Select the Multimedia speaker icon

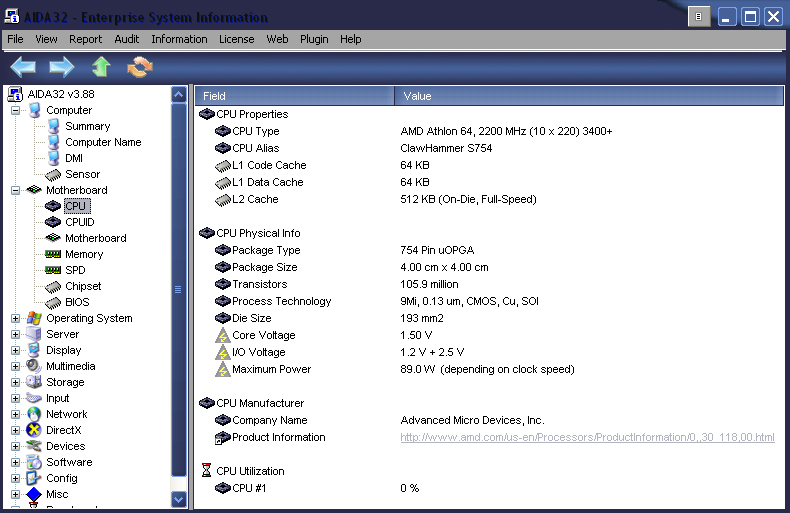34,366
